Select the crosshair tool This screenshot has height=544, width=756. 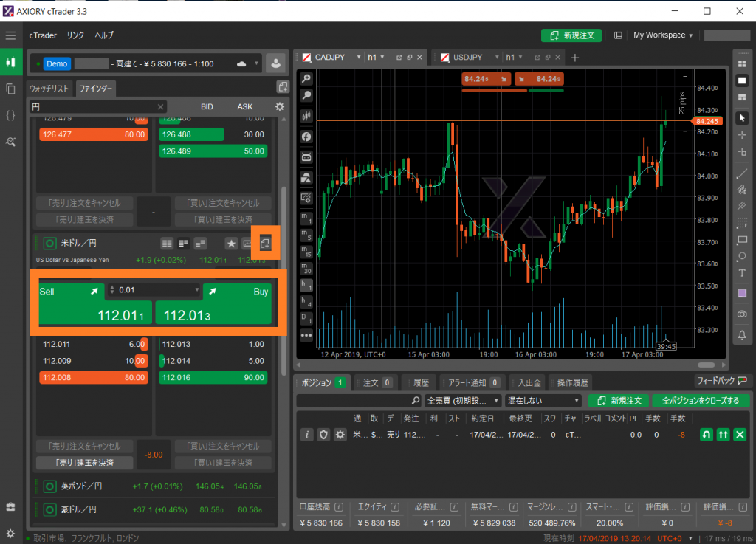(x=742, y=135)
